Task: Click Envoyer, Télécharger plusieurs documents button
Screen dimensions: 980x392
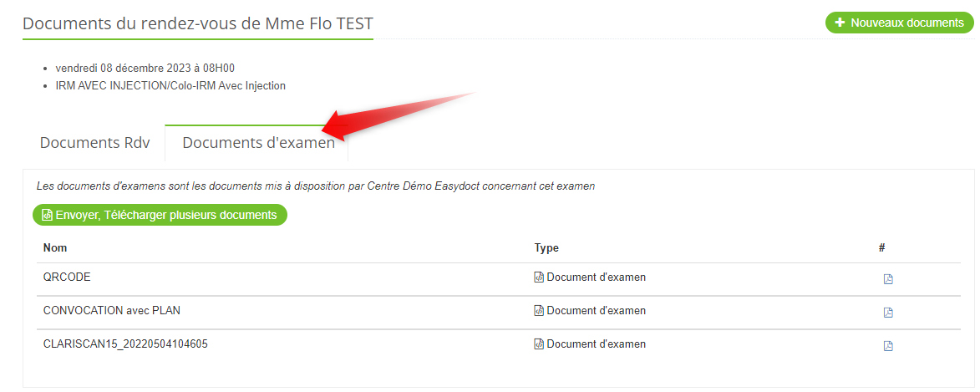Action: point(160,215)
